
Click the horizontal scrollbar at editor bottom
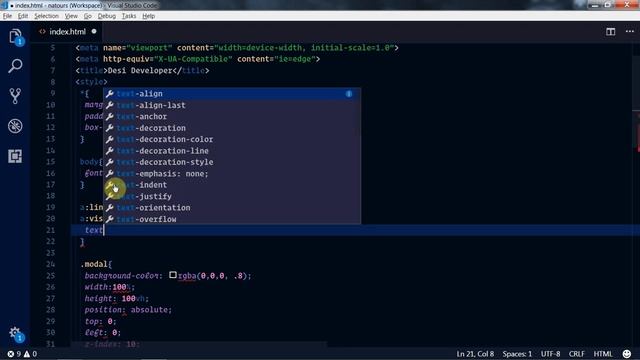[x=199, y=344]
